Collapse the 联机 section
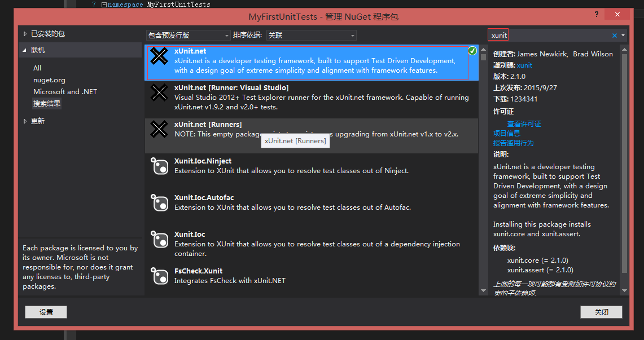 coord(25,50)
